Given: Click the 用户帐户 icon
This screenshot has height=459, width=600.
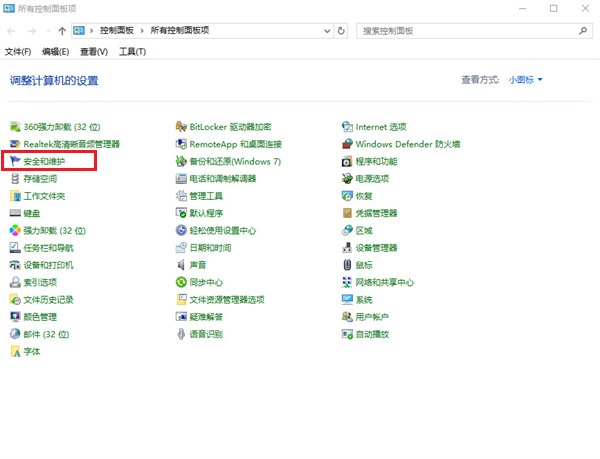Looking at the screenshot, I should [x=347, y=317].
